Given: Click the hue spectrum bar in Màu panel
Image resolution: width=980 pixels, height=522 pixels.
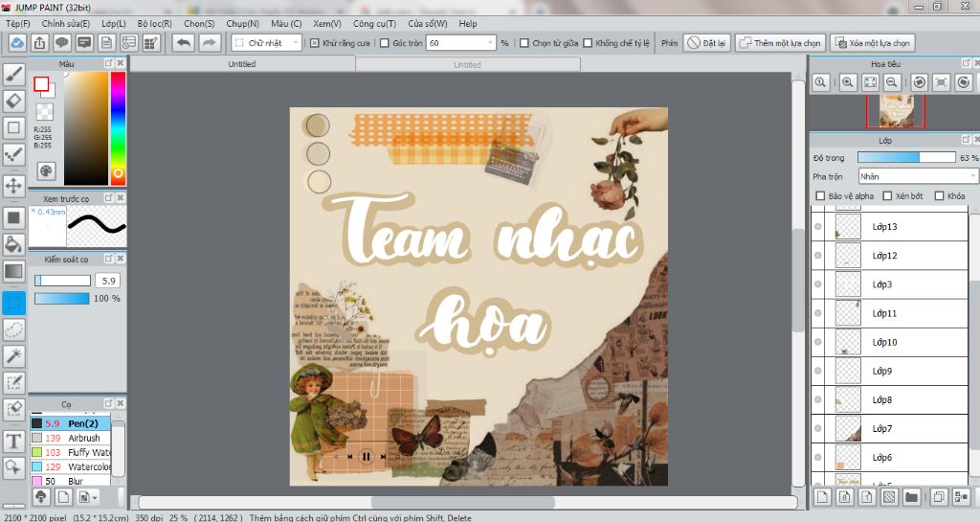Looking at the screenshot, I should point(118,128).
